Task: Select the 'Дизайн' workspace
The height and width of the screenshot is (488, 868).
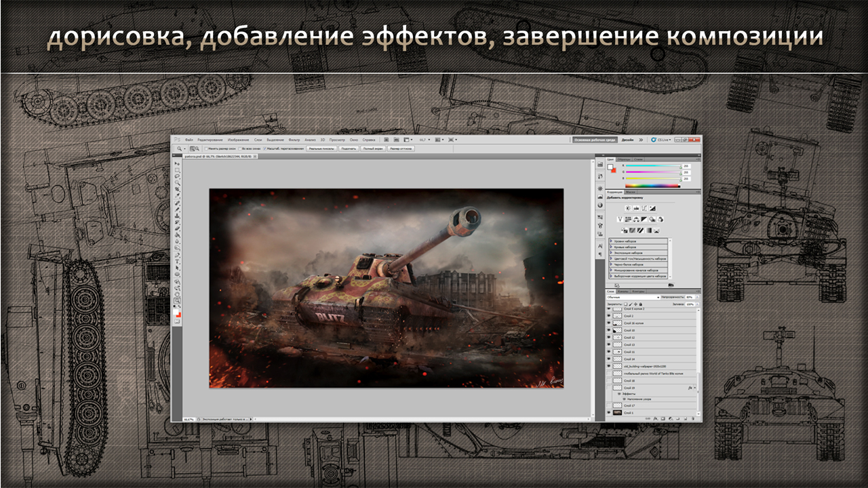Action: [x=628, y=140]
